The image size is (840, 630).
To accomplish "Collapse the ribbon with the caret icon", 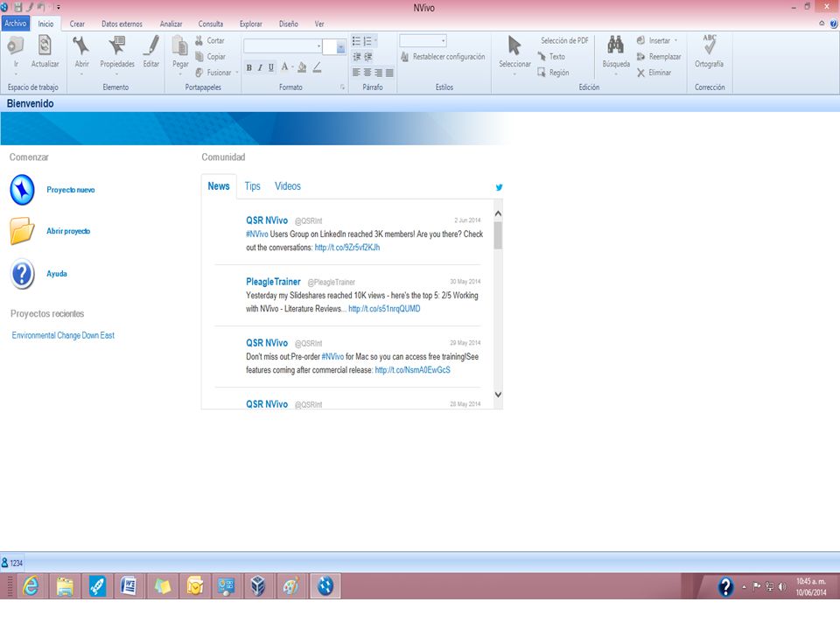I will (822, 24).
